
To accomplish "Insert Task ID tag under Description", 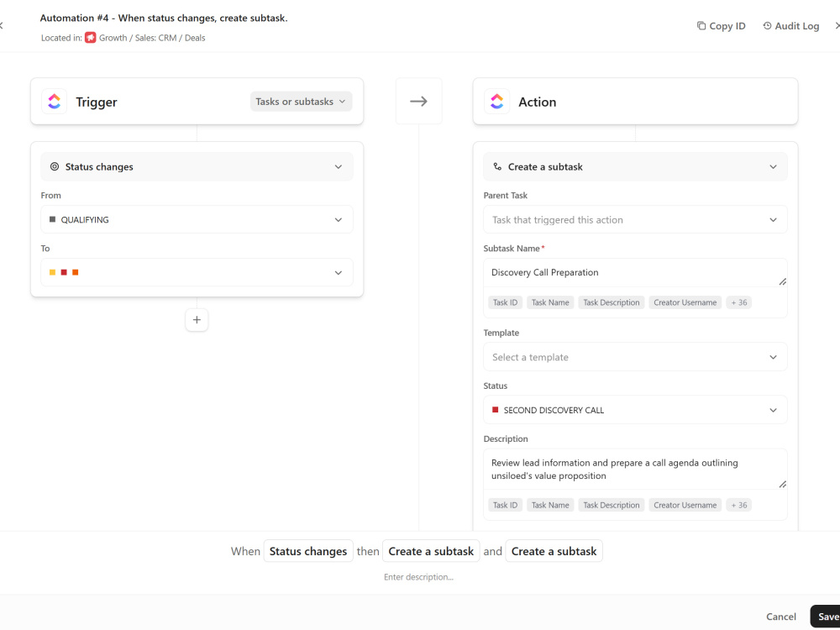I will [x=505, y=505].
